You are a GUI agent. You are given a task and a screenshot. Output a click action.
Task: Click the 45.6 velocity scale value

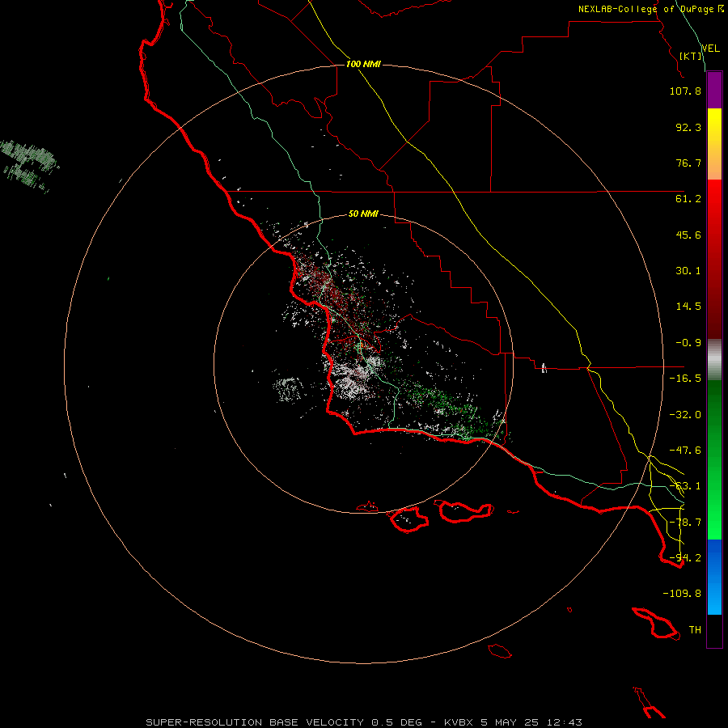[688, 235]
